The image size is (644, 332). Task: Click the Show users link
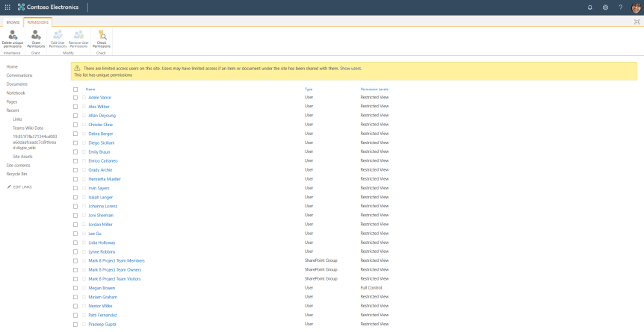point(350,68)
